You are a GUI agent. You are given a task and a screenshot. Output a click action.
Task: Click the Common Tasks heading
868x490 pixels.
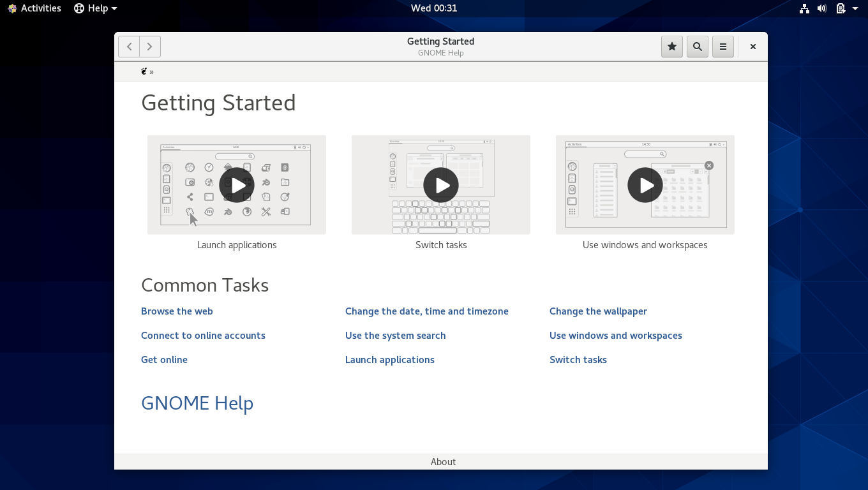205,285
